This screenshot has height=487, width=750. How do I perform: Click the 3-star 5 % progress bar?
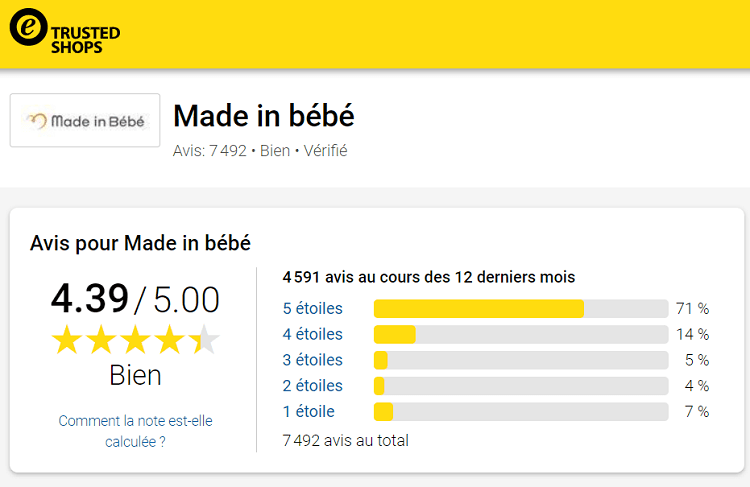click(520, 360)
